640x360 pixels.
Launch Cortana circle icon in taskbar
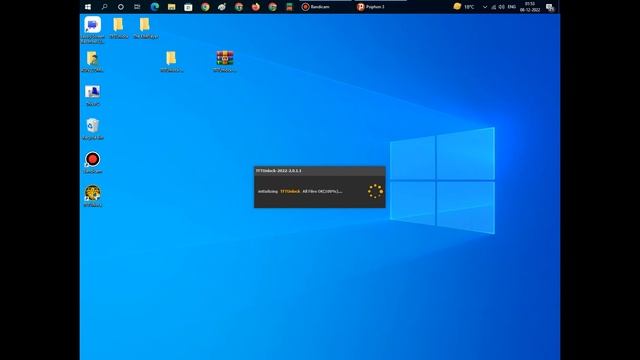coord(120,7)
